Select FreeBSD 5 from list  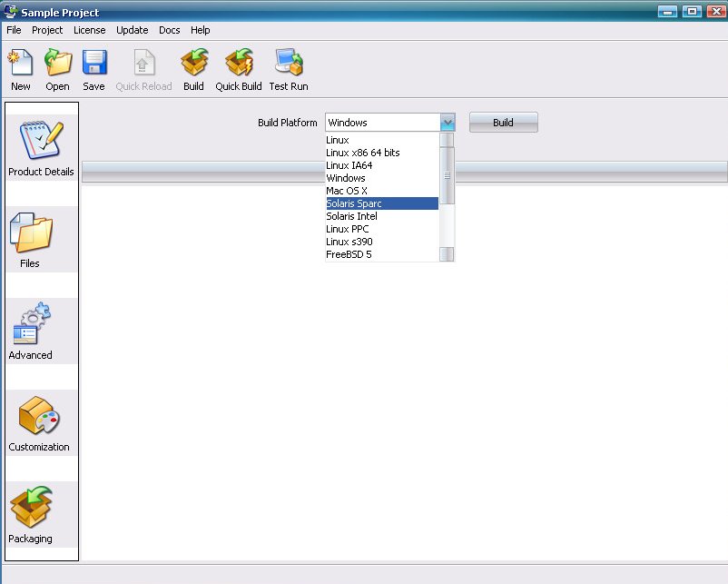[381, 254]
